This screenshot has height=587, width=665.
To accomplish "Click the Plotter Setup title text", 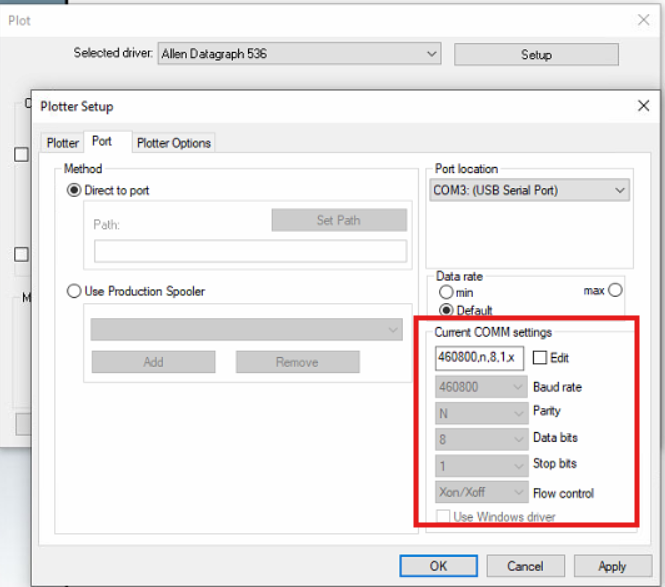I will [x=77, y=106].
